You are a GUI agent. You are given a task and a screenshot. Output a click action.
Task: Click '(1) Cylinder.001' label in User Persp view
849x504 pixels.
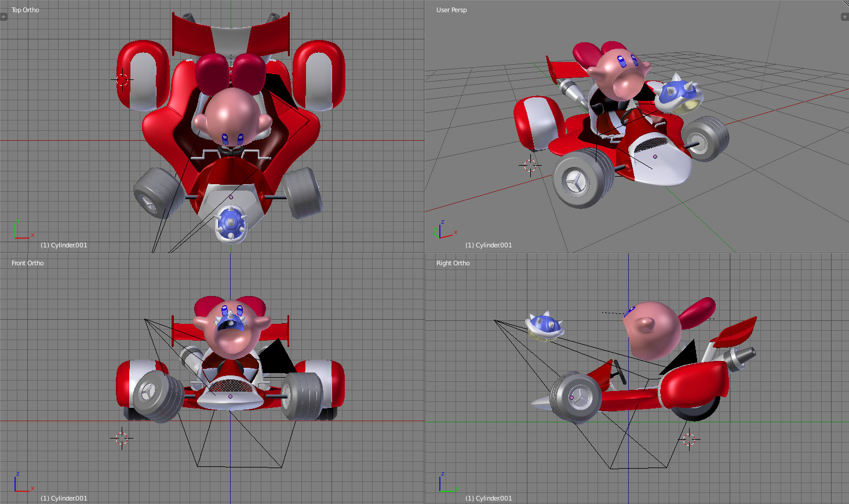489,245
